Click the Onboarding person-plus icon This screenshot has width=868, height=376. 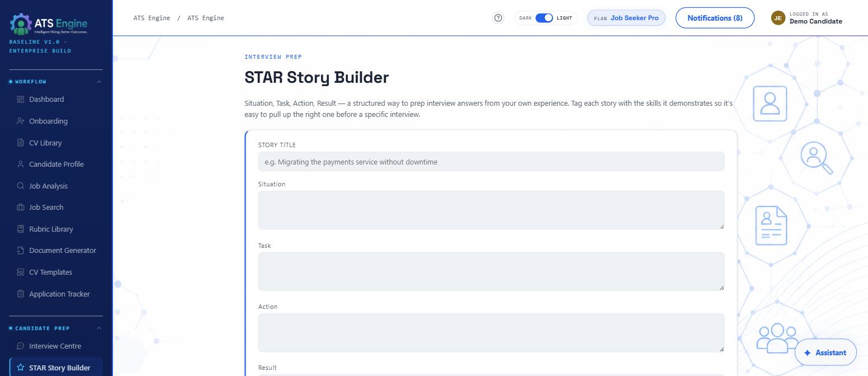tap(21, 121)
